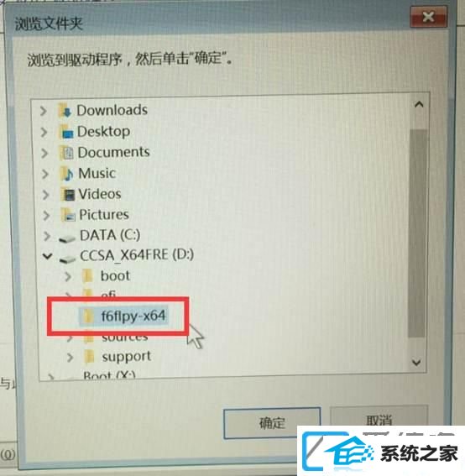Select the Pictures folder icon
The image size is (465, 476).
click(68, 215)
